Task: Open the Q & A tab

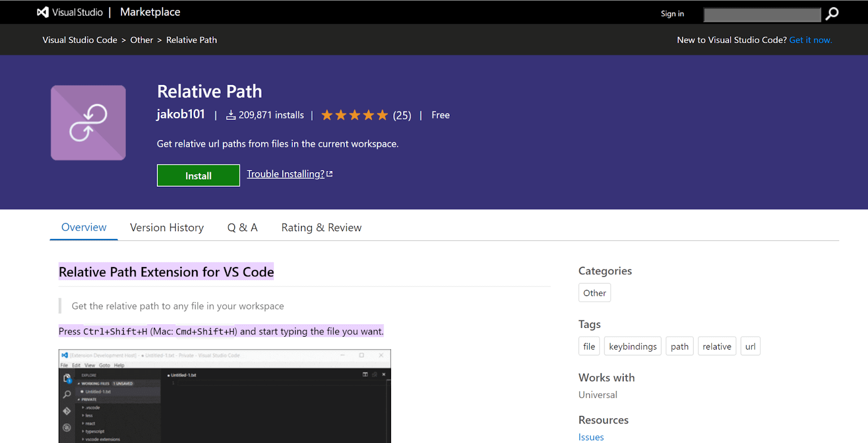Action: [x=242, y=227]
